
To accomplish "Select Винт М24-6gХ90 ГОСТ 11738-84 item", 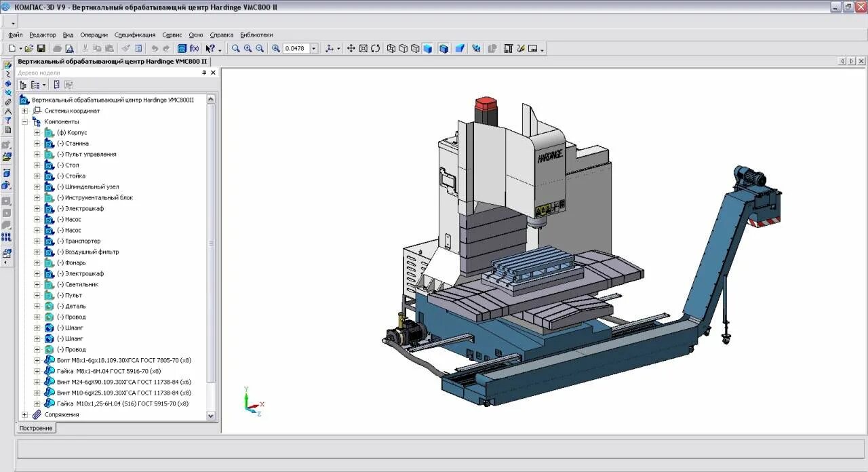I will click(x=124, y=382).
